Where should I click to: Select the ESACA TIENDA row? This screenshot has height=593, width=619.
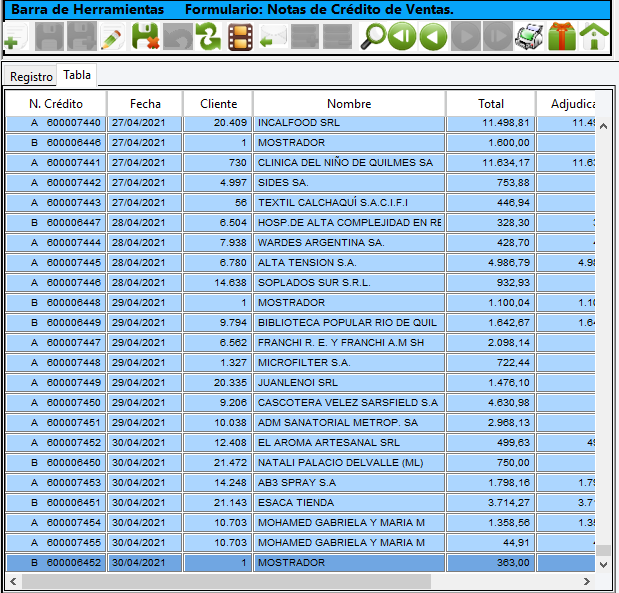click(x=300, y=503)
